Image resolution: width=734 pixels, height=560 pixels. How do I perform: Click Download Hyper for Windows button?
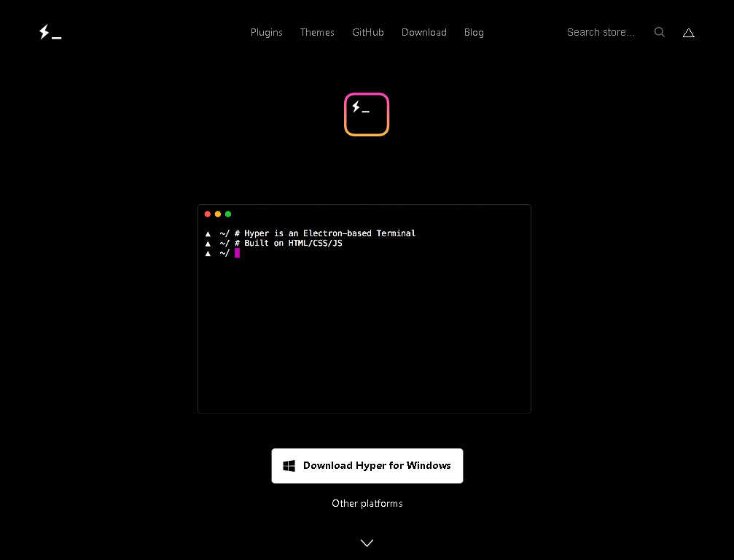tap(367, 466)
